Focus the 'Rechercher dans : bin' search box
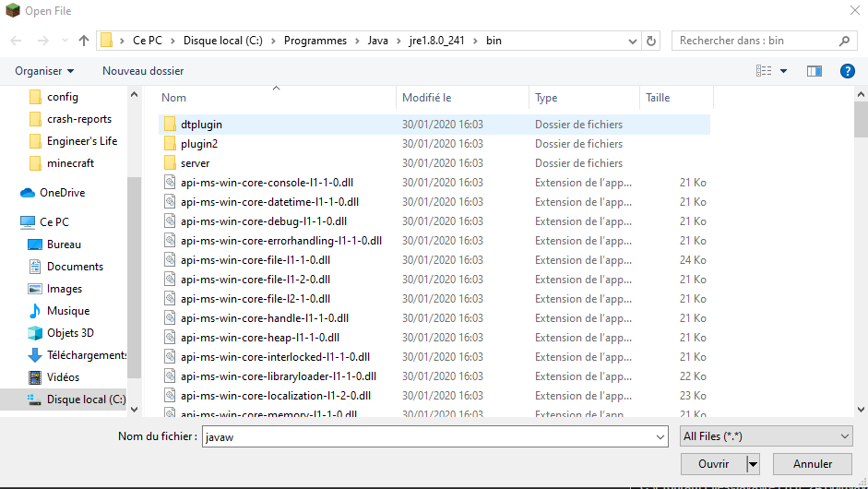The width and height of the screenshot is (868, 489). pyautogui.click(x=764, y=41)
